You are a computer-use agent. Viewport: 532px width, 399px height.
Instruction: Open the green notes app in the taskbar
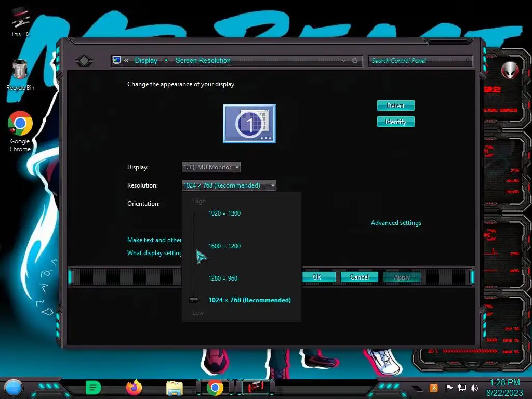[x=94, y=388]
